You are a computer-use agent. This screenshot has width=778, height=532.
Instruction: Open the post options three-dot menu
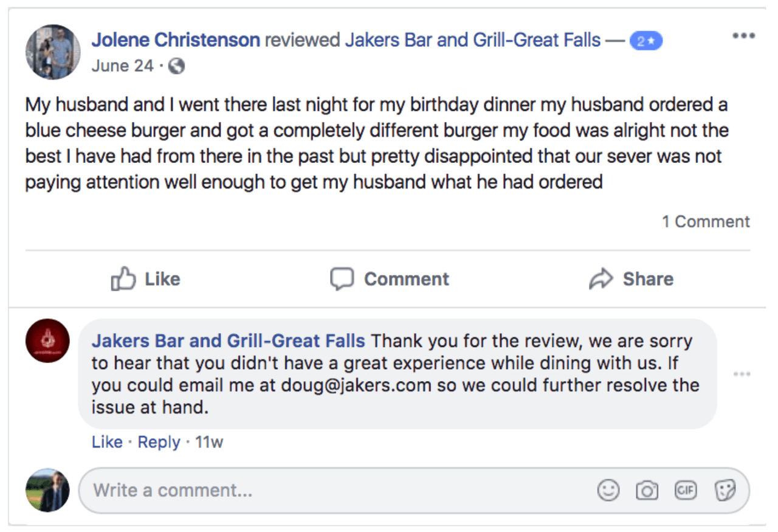click(743, 36)
